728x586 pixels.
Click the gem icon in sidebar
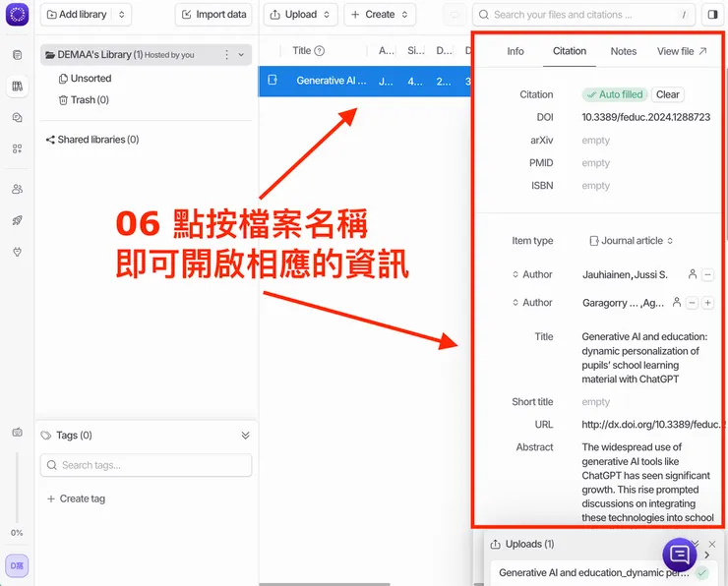[17, 252]
